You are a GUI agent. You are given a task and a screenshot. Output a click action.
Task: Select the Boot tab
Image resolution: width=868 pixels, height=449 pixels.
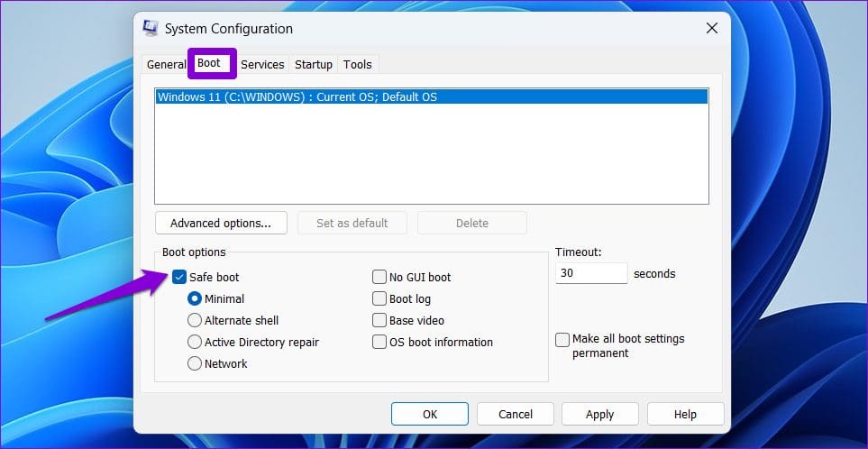pos(209,63)
